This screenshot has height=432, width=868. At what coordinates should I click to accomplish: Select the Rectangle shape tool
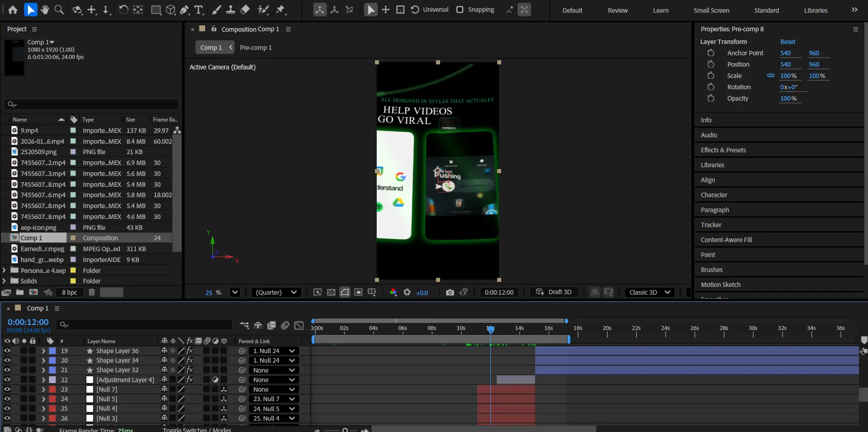click(x=156, y=10)
